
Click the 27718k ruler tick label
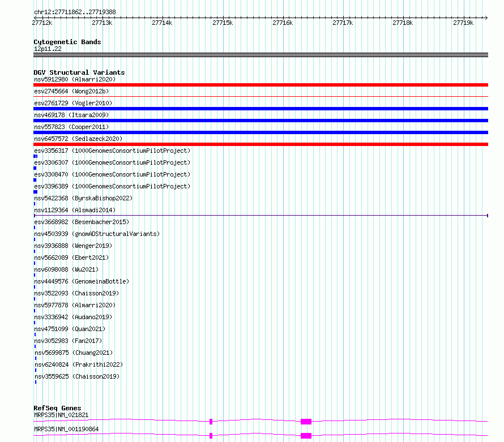point(403,23)
